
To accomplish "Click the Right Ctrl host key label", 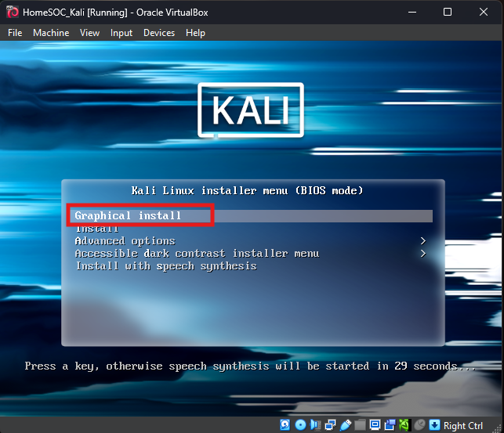I will (463, 426).
